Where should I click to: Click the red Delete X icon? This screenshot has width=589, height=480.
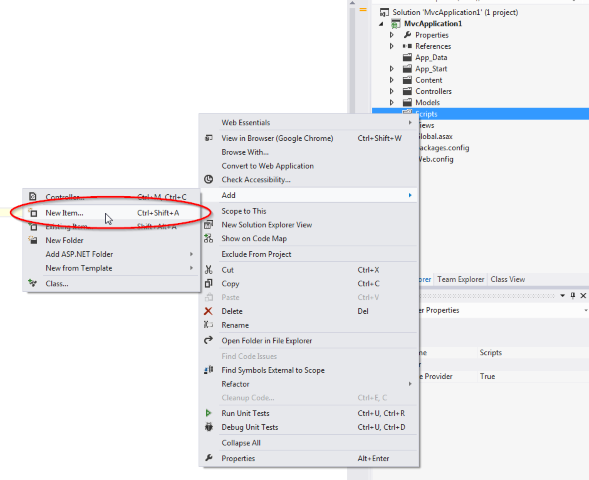click(208, 311)
